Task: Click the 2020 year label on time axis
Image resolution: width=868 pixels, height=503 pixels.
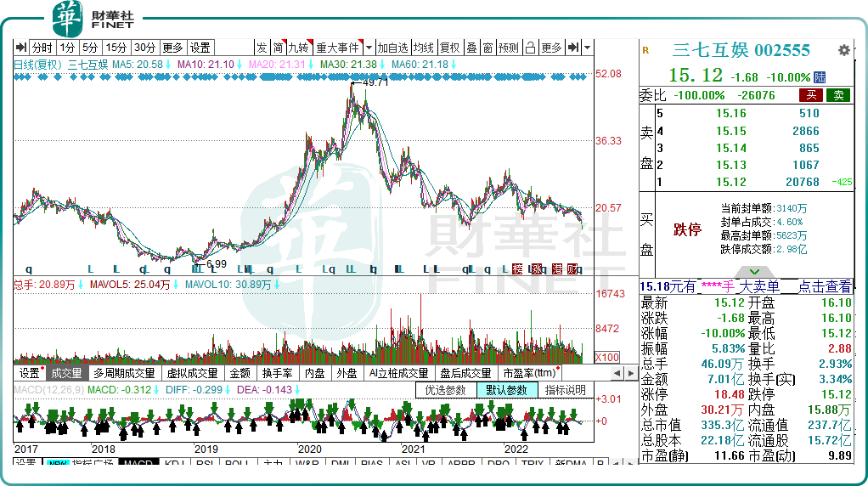Action: [x=309, y=449]
